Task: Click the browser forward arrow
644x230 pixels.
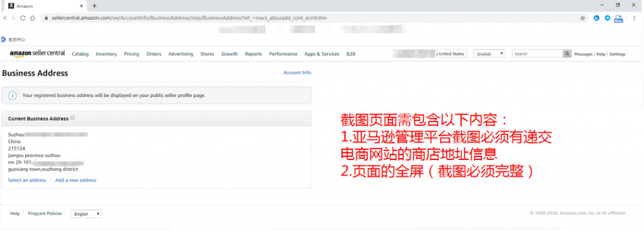Action: point(14,18)
